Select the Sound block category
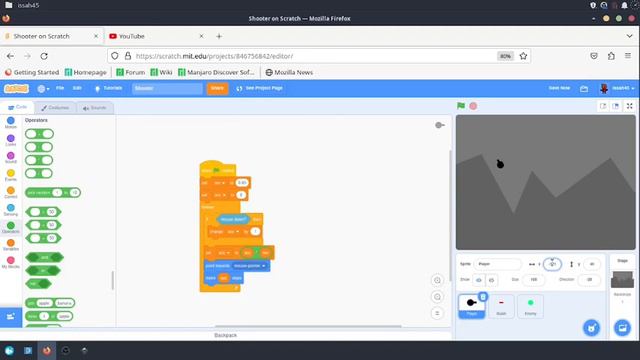Screen dimensions: 640x360 tap(11, 158)
